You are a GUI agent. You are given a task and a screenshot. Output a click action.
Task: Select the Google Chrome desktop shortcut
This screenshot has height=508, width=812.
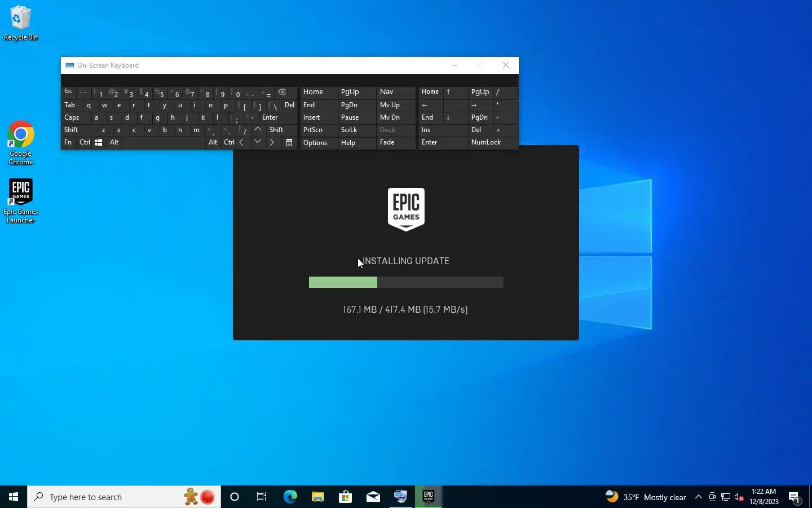coord(21,143)
